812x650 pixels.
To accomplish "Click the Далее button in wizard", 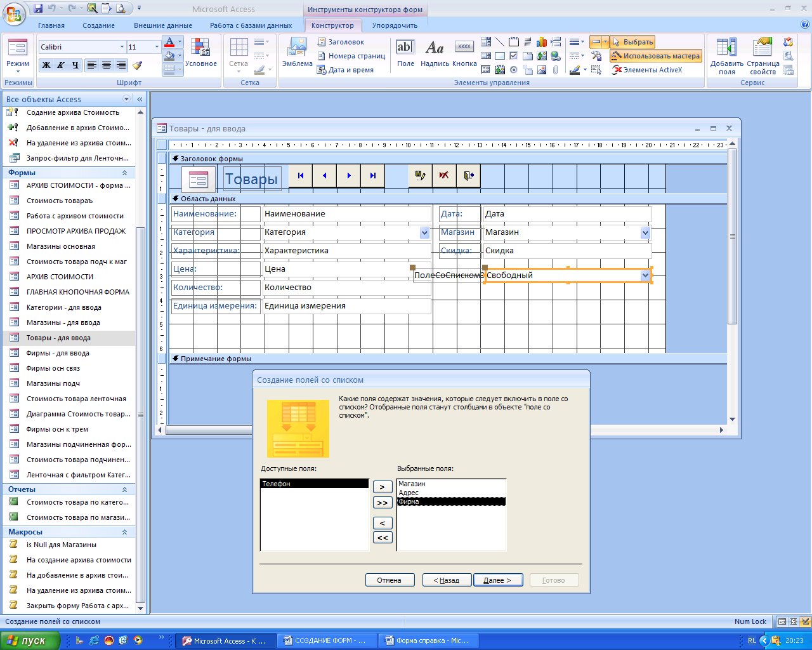I will 498,580.
